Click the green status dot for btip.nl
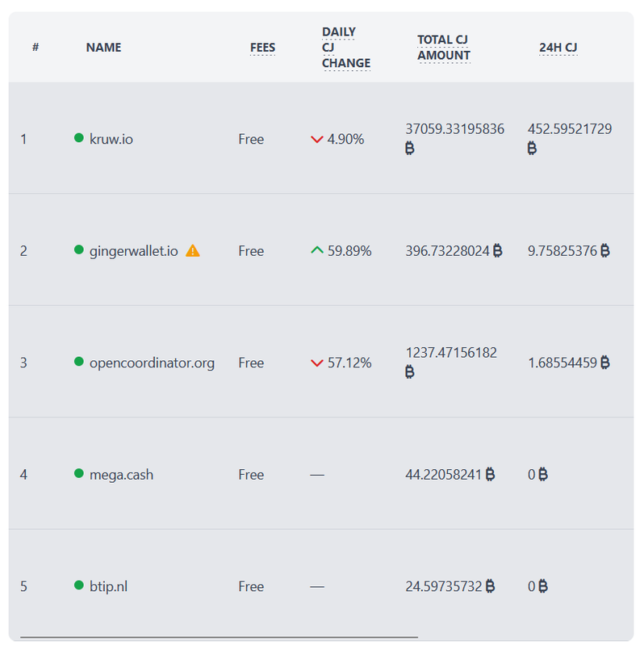 78,585
